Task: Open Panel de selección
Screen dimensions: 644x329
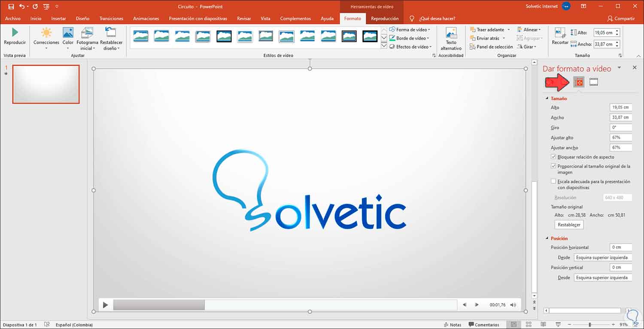Action: point(491,47)
